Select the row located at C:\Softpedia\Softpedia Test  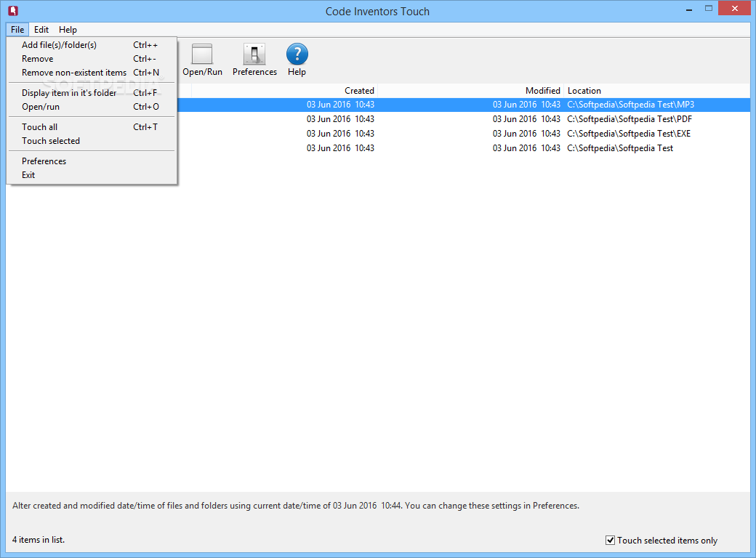point(463,148)
